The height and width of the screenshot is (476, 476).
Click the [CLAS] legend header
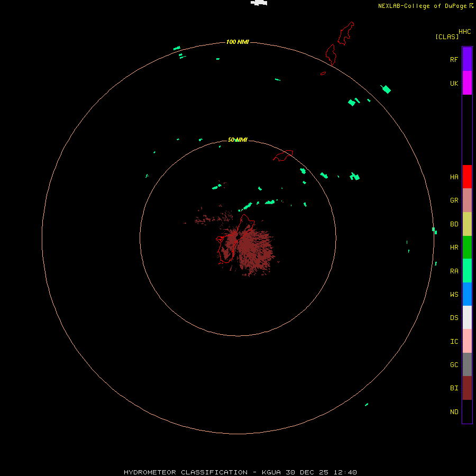tap(447, 36)
